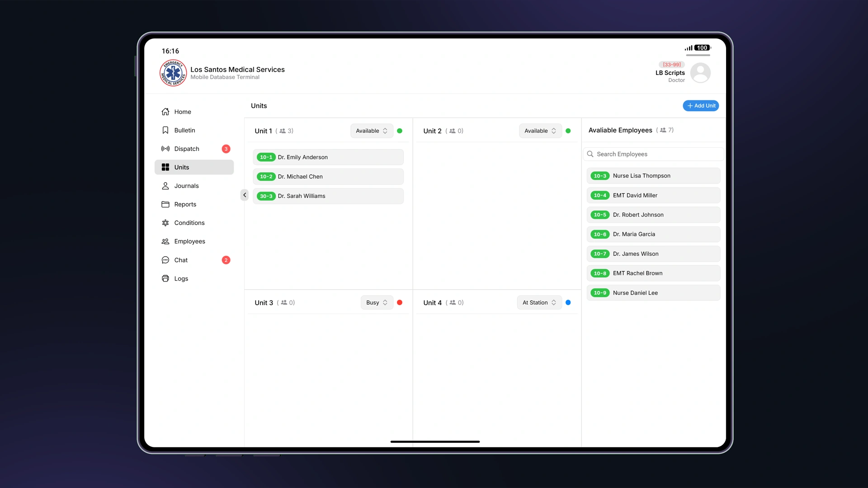Click the Logs printer icon

(x=165, y=278)
